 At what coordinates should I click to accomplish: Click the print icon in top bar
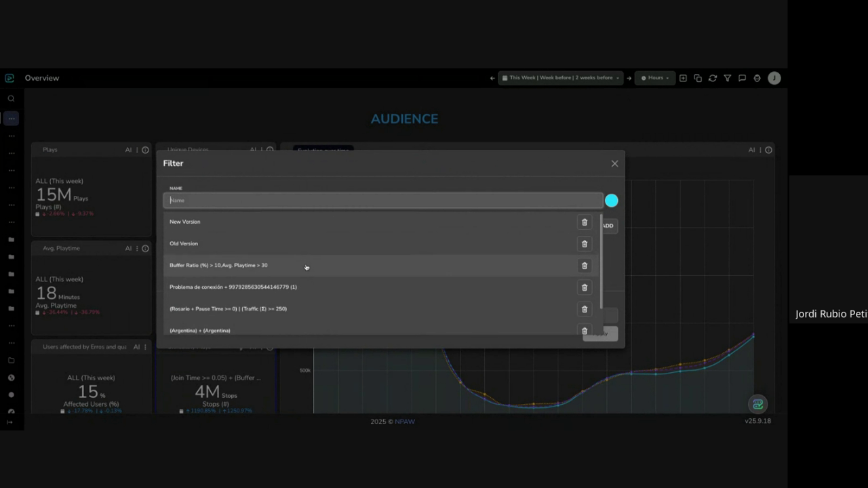click(757, 78)
